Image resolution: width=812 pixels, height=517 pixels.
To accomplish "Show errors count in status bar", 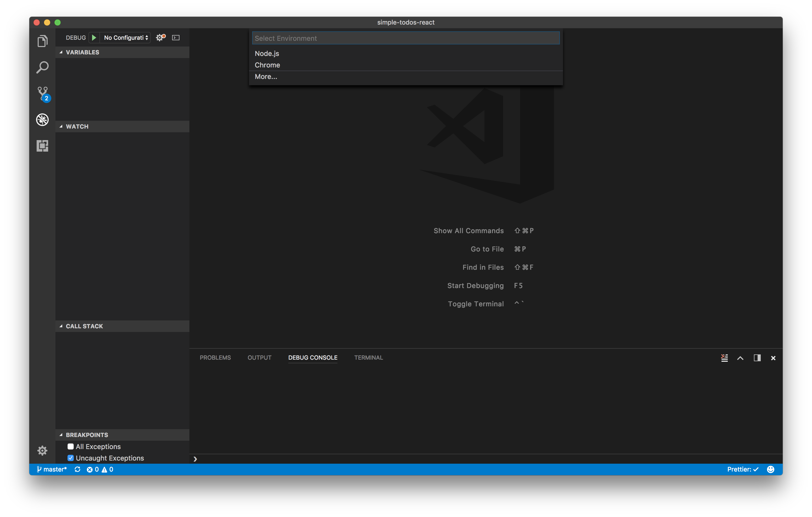I will click(93, 469).
